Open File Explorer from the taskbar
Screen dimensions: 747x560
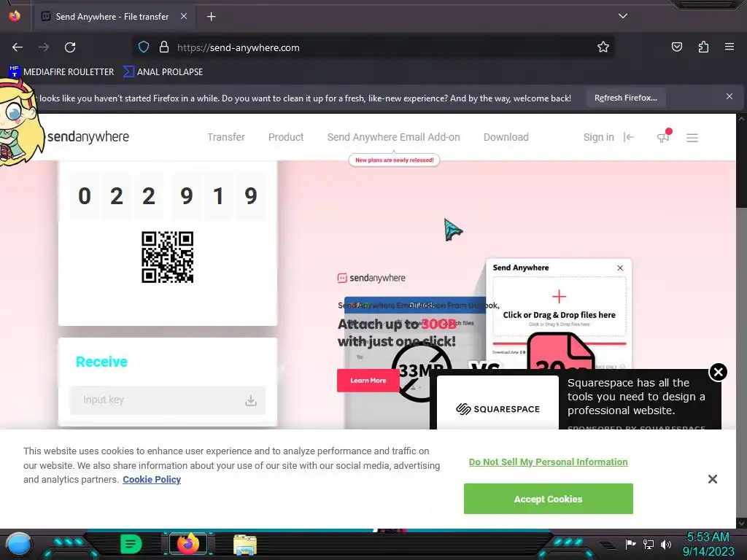[245, 544]
